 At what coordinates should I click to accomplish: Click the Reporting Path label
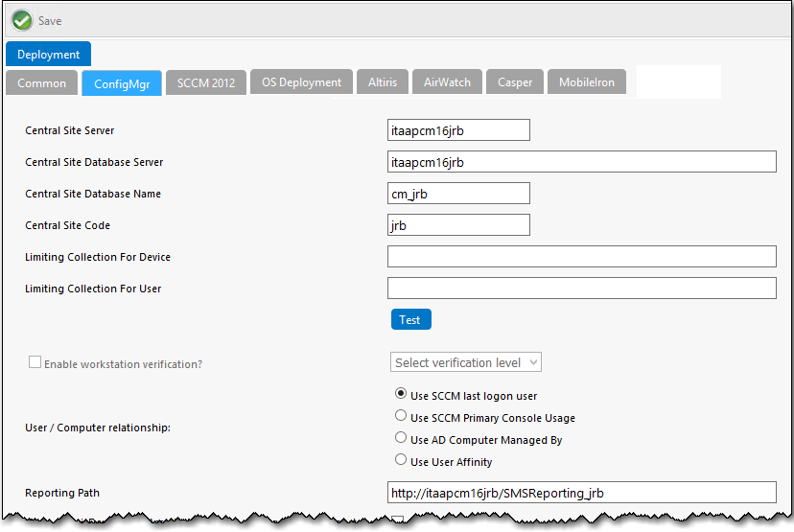(x=62, y=493)
